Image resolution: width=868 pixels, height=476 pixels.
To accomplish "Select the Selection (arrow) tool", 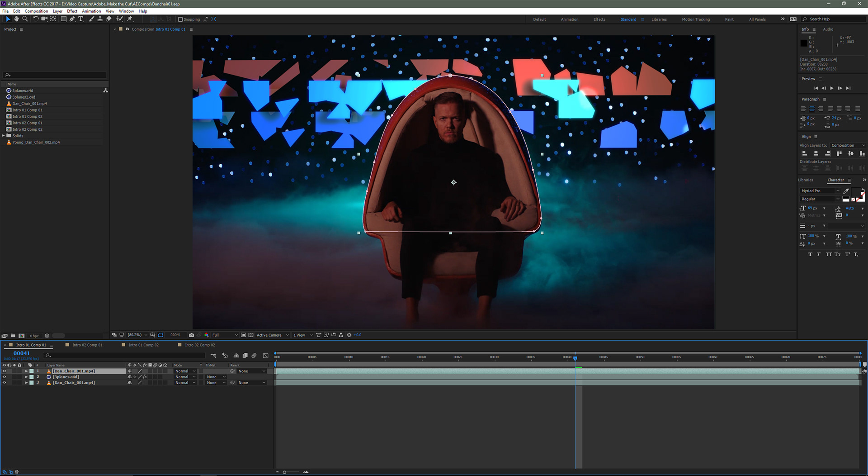I will [8, 19].
